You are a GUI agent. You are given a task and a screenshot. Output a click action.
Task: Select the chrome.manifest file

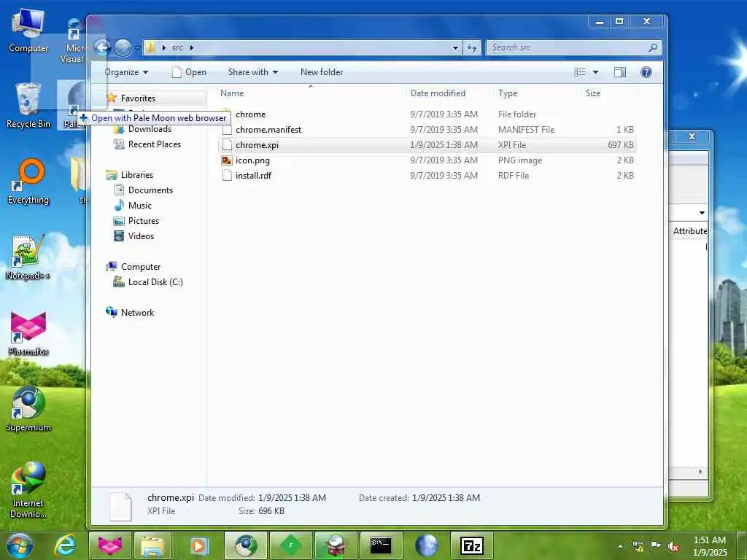(x=427, y=130)
